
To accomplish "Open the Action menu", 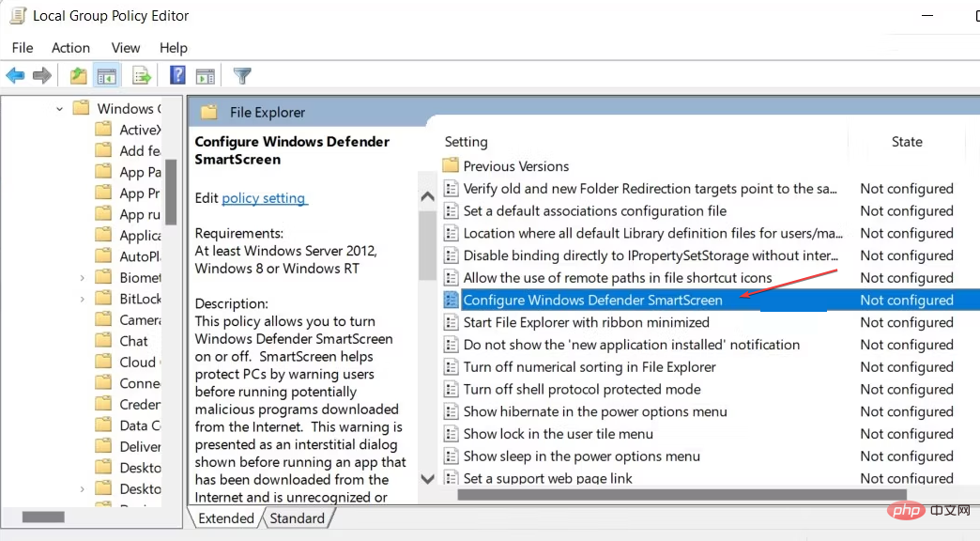I will point(70,48).
